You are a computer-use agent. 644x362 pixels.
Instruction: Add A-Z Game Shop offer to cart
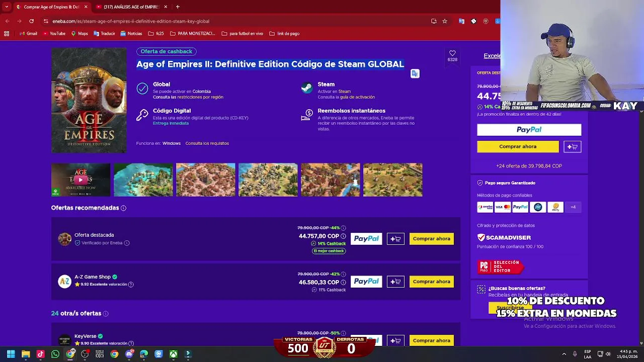click(395, 282)
